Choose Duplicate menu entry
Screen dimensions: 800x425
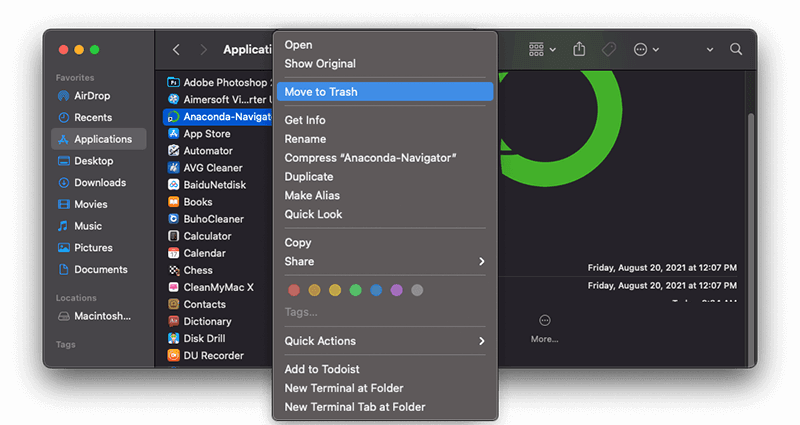tap(385, 177)
